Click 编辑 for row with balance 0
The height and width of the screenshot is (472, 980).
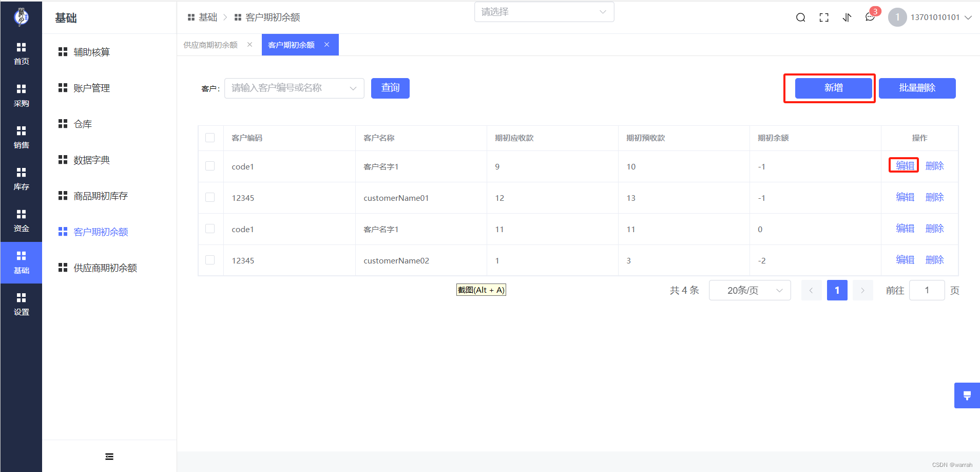coord(905,229)
